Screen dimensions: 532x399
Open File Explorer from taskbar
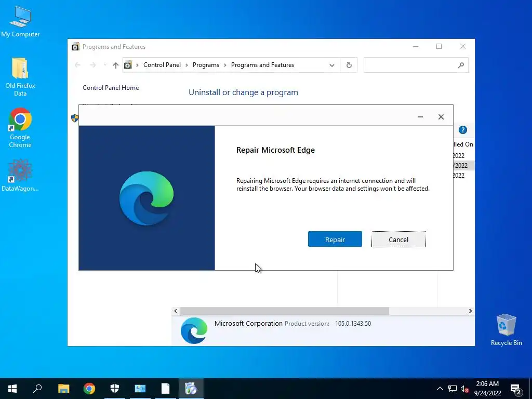(63, 389)
